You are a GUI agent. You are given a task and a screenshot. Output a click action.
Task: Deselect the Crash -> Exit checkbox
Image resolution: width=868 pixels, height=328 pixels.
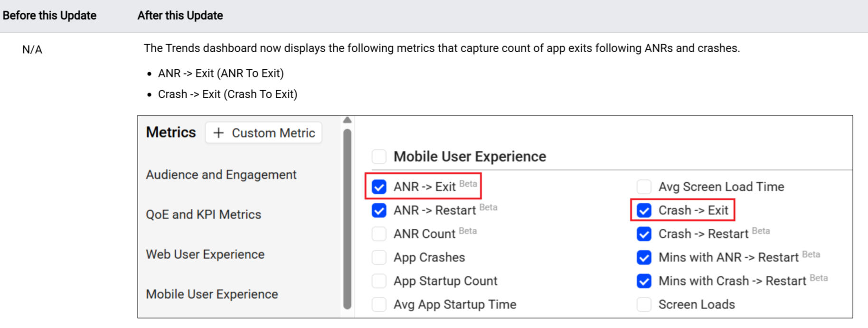[x=644, y=210]
